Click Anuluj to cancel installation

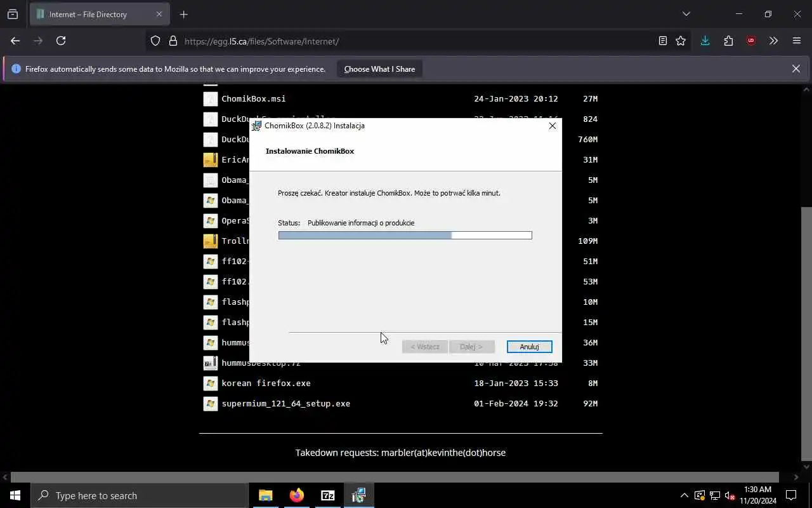click(x=529, y=347)
